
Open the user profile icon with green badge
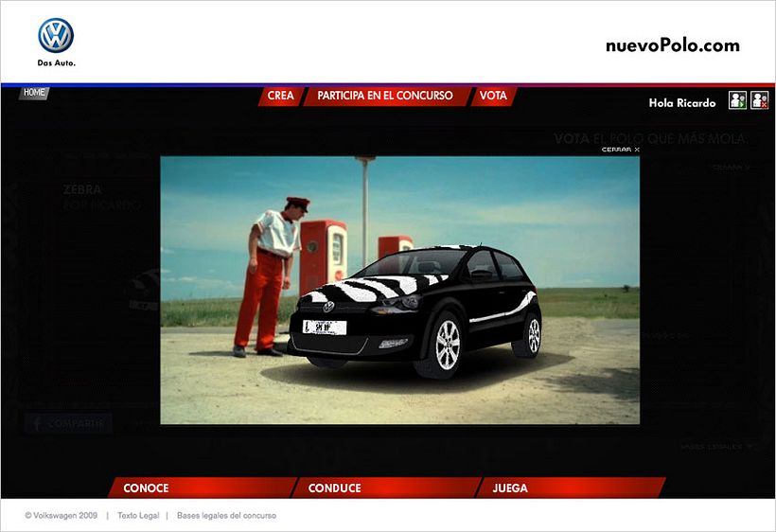pyautogui.click(x=737, y=100)
